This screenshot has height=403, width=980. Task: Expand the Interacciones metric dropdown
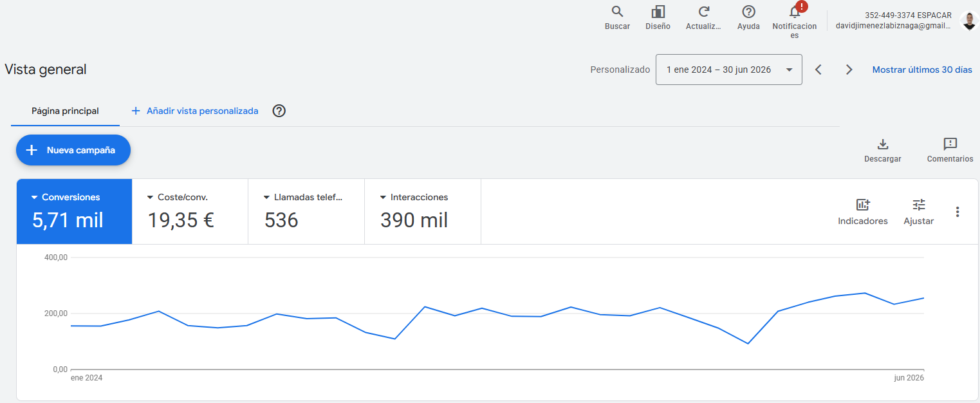pos(383,198)
